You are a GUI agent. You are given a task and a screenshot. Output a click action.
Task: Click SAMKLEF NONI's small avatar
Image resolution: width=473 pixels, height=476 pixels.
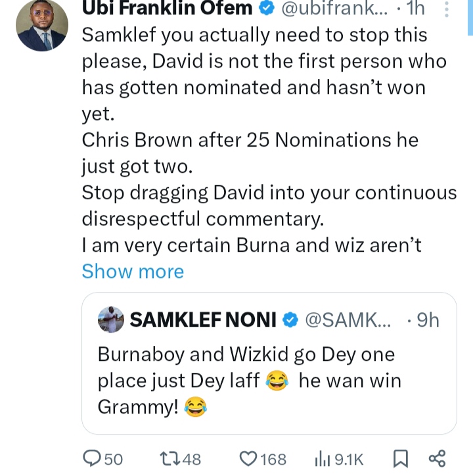coord(111,320)
